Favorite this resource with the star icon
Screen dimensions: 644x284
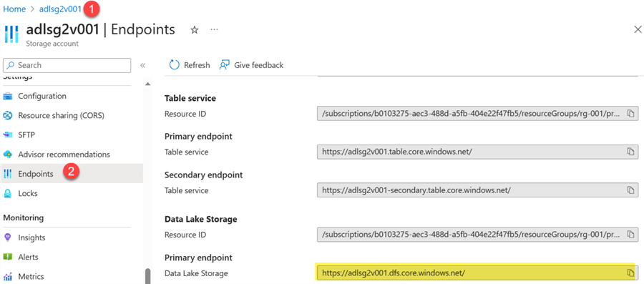point(195,30)
